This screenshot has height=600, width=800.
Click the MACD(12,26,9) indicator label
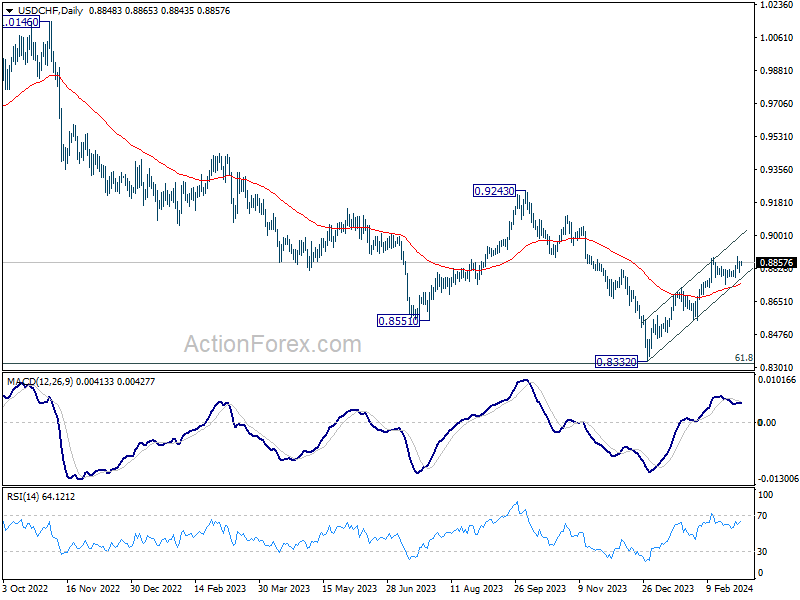click(40, 382)
